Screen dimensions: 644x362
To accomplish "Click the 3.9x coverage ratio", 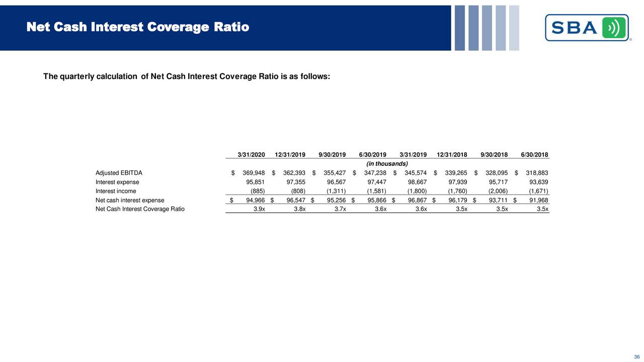I will (x=260, y=209).
